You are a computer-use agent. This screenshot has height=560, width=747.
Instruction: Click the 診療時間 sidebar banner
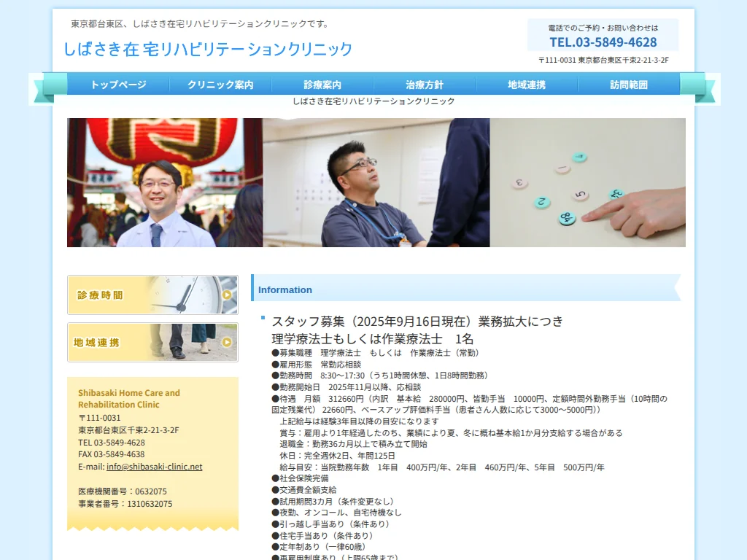tap(152, 295)
